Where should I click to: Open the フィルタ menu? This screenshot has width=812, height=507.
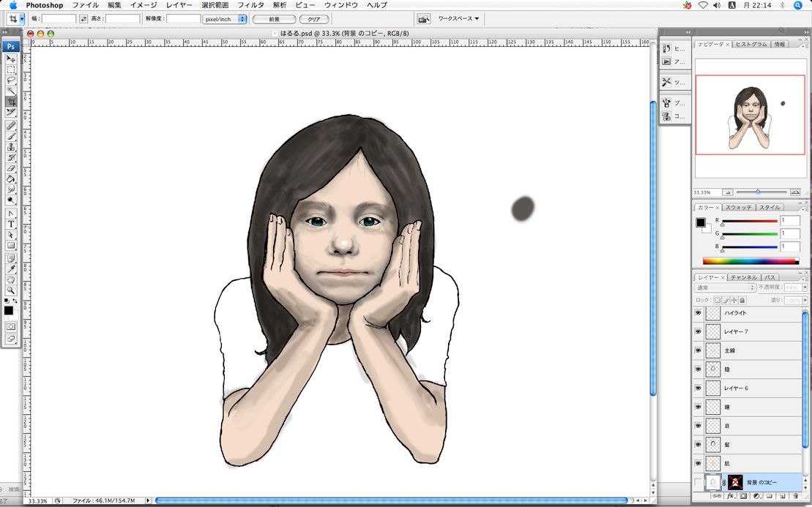point(250,5)
